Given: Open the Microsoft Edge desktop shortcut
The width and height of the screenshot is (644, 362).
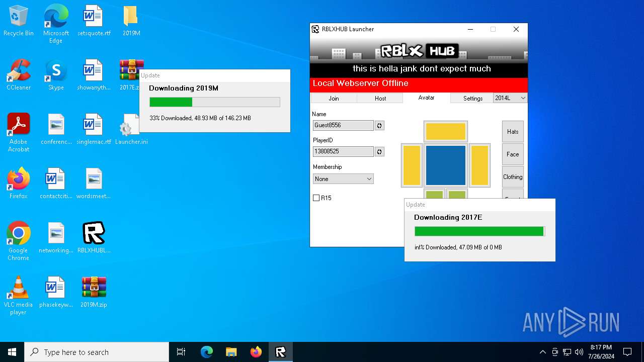Looking at the screenshot, I should coord(56,24).
